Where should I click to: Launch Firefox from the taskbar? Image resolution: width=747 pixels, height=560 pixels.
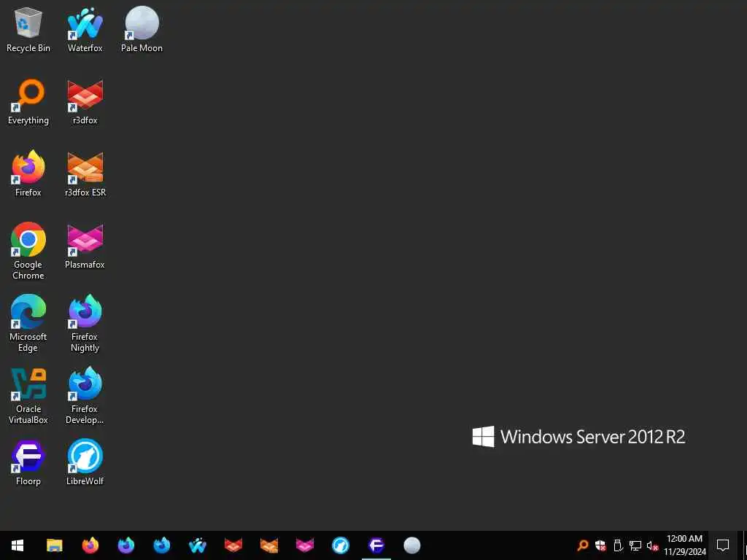click(x=90, y=545)
